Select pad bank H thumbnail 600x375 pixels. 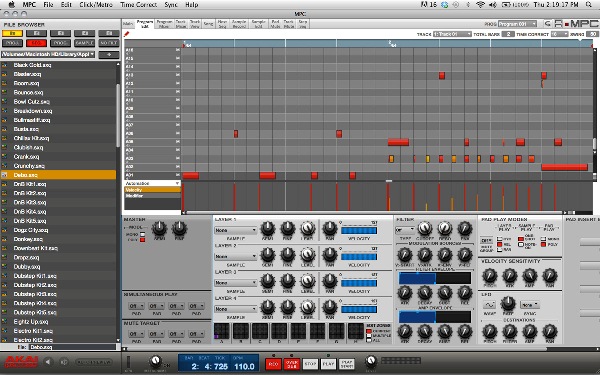(355, 331)
